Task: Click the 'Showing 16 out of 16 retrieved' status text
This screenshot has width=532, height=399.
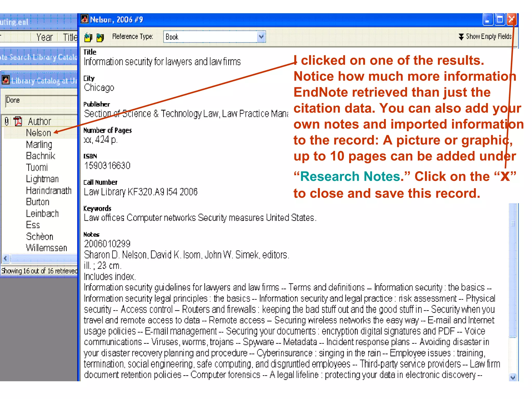Action: pyautogui.click(x=39, y=271)
